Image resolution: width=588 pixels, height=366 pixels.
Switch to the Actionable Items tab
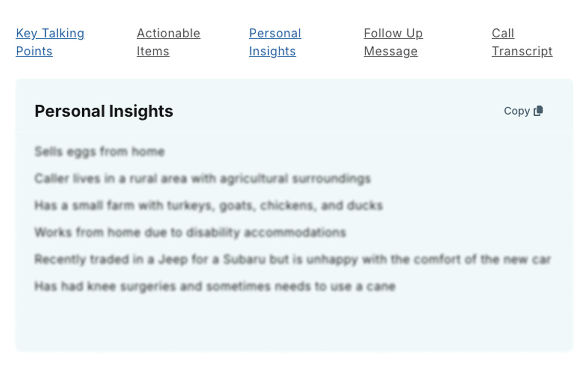[x=168, y=42]
